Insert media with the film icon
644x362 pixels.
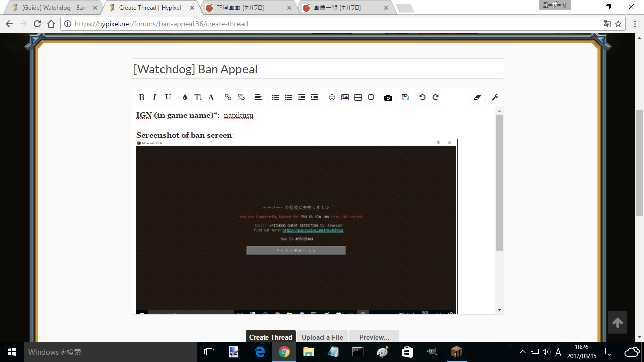click(358, 97)
